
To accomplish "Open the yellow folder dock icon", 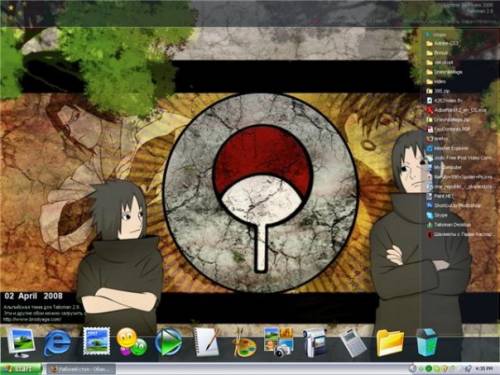I will [390, 343].
